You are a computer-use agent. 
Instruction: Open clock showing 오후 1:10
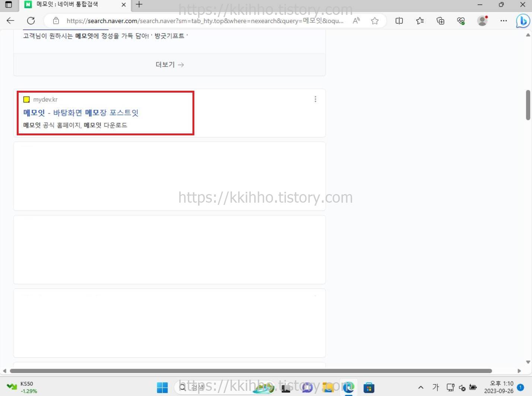(x=498, y=387)
